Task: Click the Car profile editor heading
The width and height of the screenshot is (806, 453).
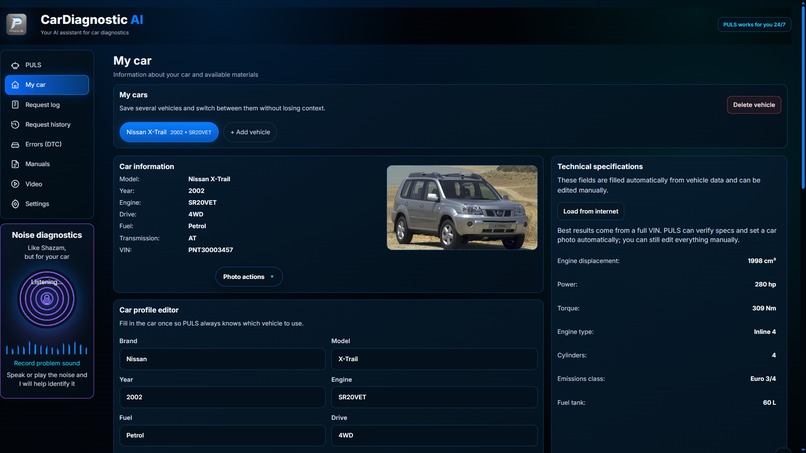Action: (x=149, y=310)
